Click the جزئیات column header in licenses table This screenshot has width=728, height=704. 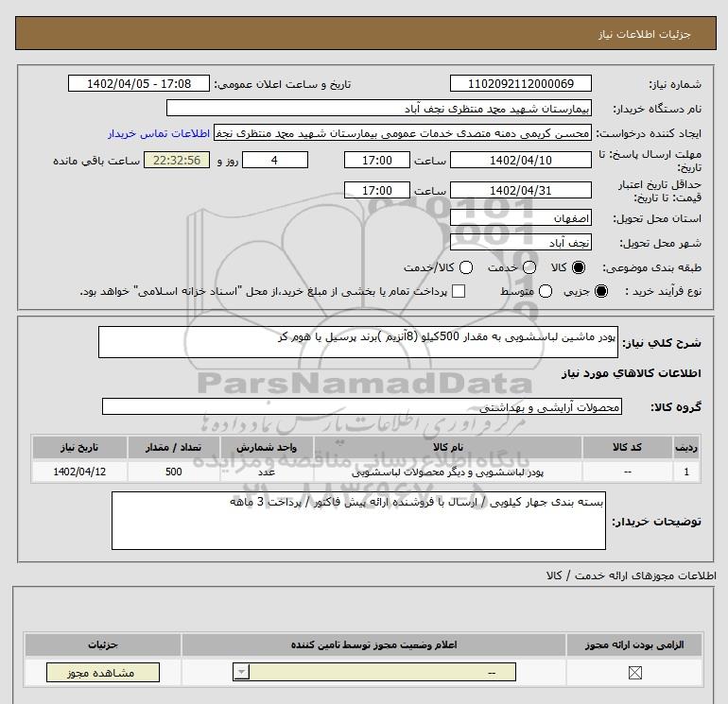click(x=103, y=645)
